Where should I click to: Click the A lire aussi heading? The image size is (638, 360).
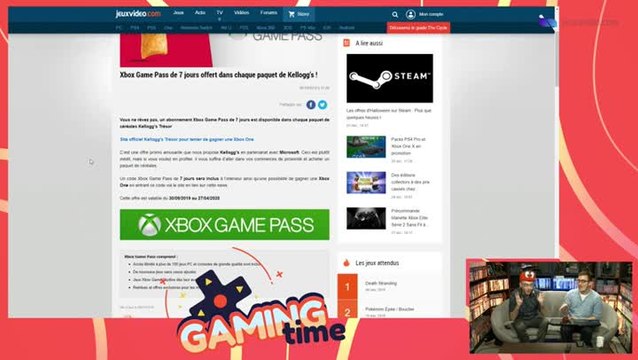click(x=369, y=43)
